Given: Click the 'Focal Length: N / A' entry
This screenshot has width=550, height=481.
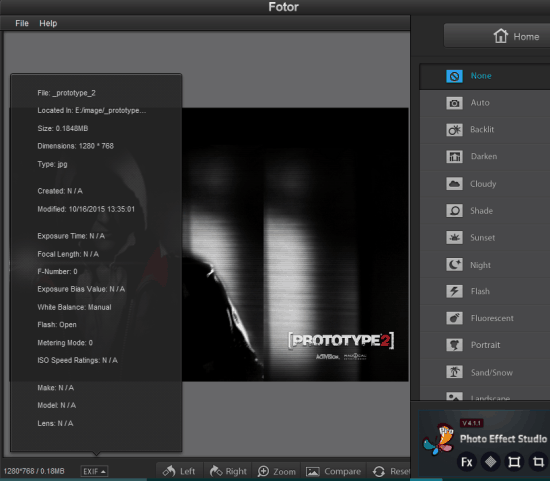Looking at the screenshot, I should (x=68, y=254).
